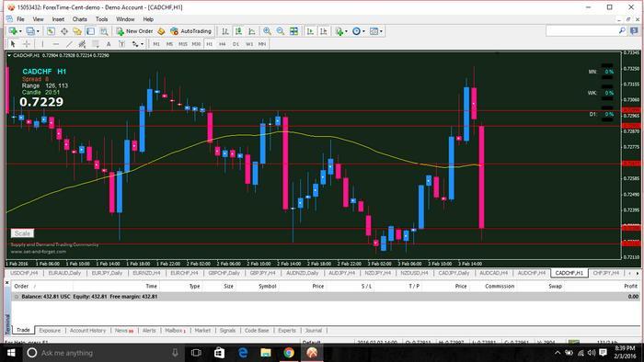
Task: Switch timeframe to M1
Action: point(156,44)
